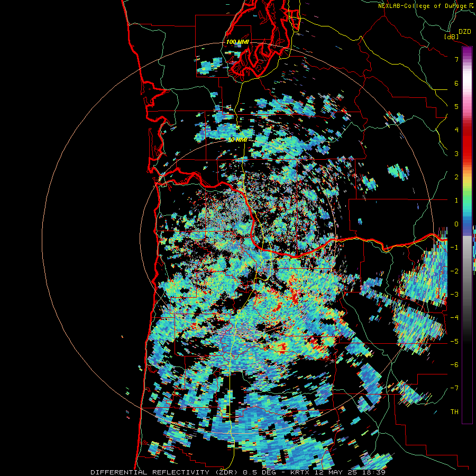Click the -7 value on color scale
Viewport: 476px width, 476px height.
pos(454,388)
